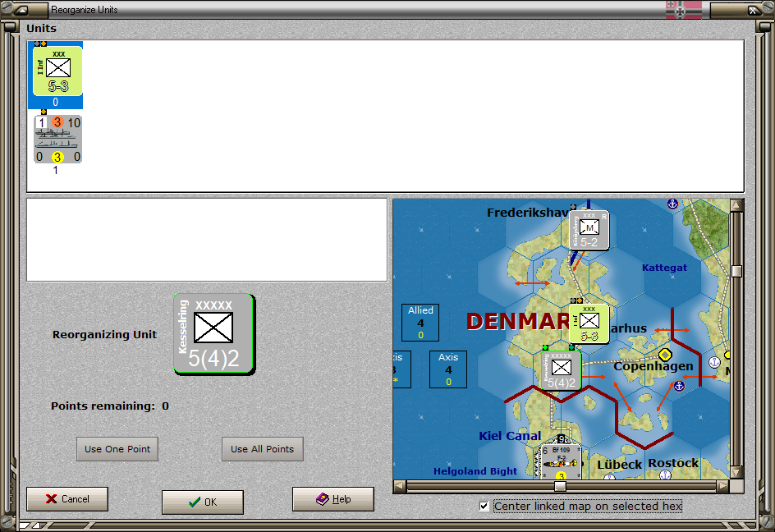The width and height of the screenshot is (775, 532).
Task: Click the anchor port icon near Copenhagen
Action: [679, 386]
